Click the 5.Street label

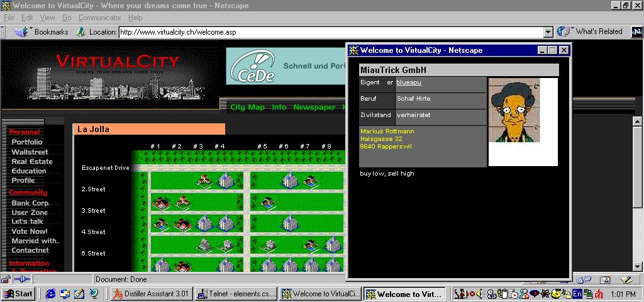pos(93,253)
